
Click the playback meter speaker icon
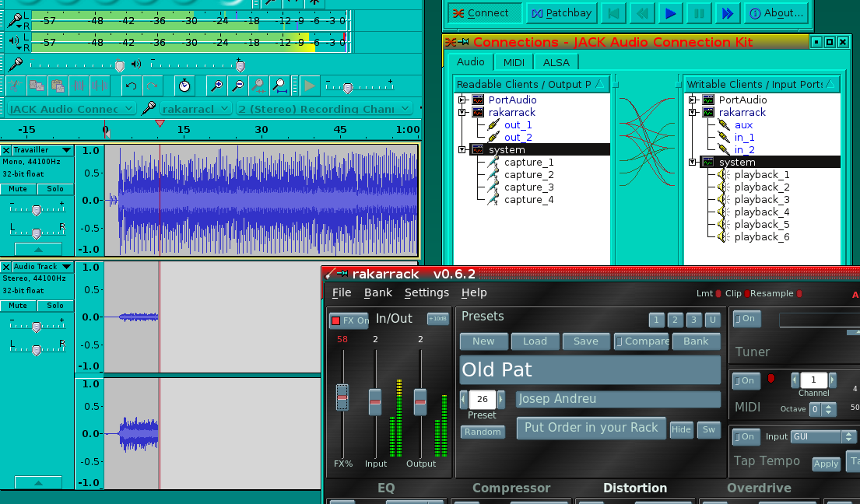pos(14,41)
